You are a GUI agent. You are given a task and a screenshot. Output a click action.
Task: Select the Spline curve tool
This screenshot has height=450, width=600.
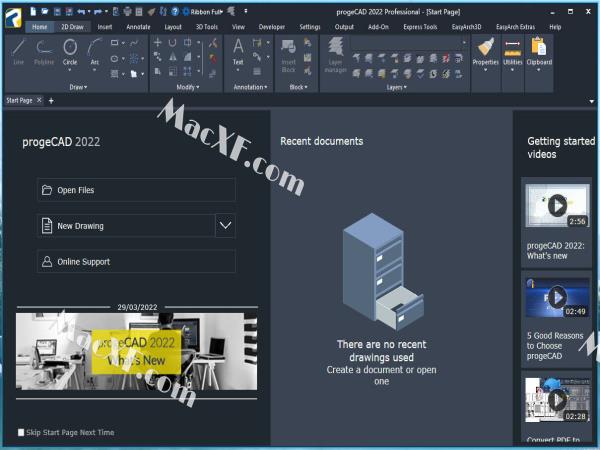(x=134, y=43)
